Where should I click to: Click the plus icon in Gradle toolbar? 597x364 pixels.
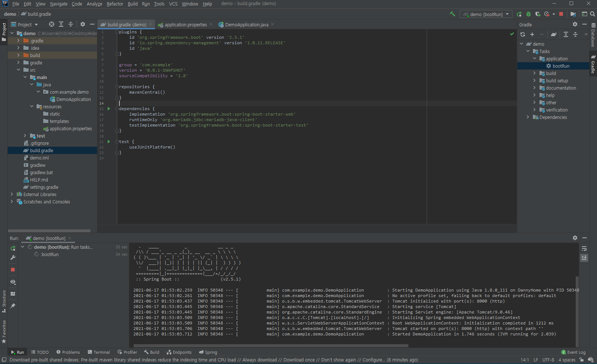point(532,34)
